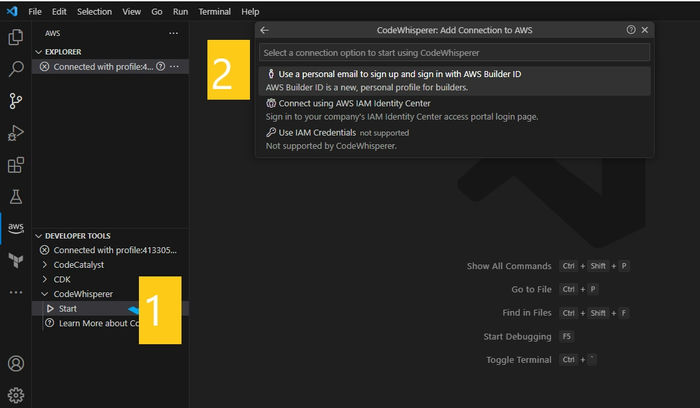Open the Run and Debug icon
700x408 pixels.
16,133
